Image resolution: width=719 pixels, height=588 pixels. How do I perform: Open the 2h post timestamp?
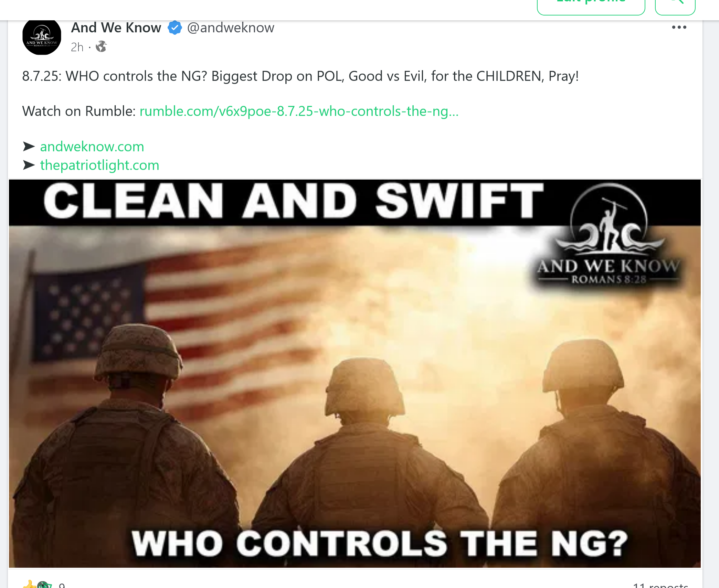click(x=77, y=47)
